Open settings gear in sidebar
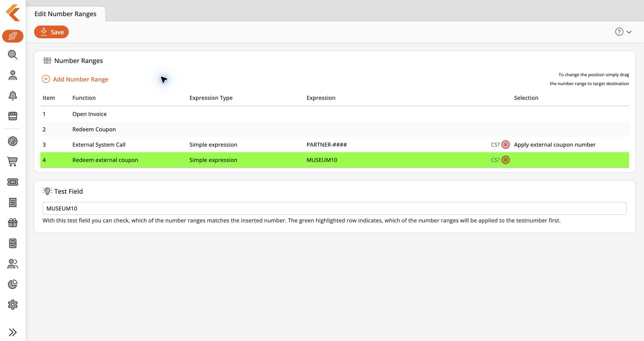The width and height of the screenshot is (644, 341). point(13,305)
